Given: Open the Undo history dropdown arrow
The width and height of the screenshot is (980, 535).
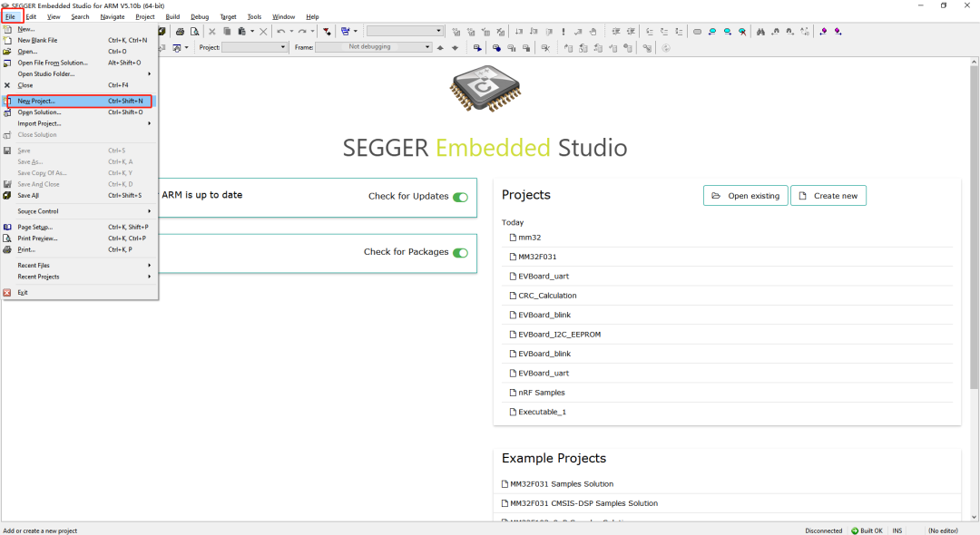Looking at the screenshot, I should tap(292, 31).
